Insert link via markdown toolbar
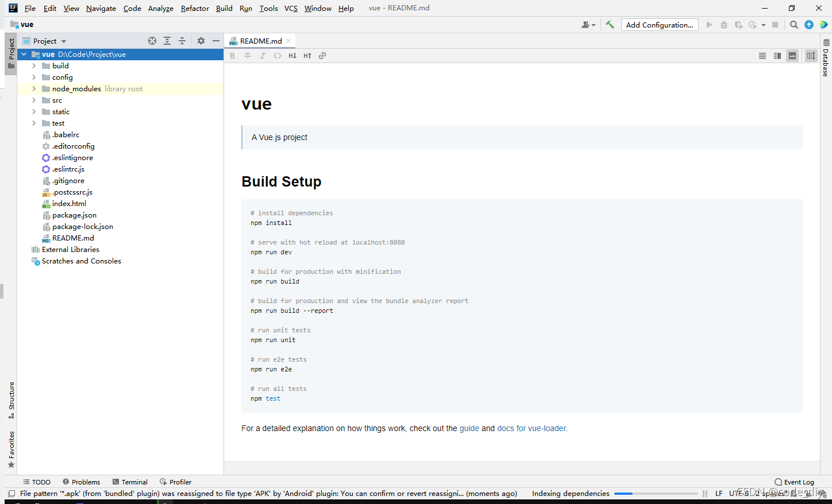This screenshot has height=504, width=832. pyautogui.click(x=322, y=56)
